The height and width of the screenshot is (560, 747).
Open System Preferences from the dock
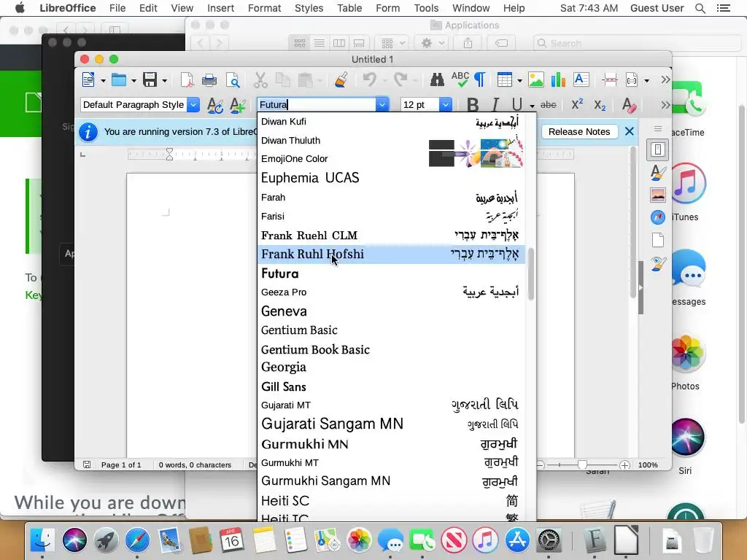(x=549, y=540)
